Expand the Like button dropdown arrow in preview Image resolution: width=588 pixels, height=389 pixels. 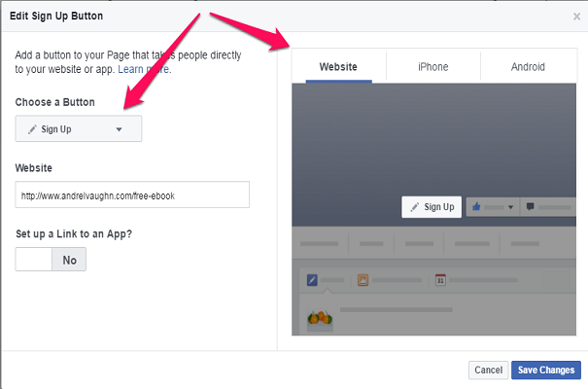coord(510,207)
